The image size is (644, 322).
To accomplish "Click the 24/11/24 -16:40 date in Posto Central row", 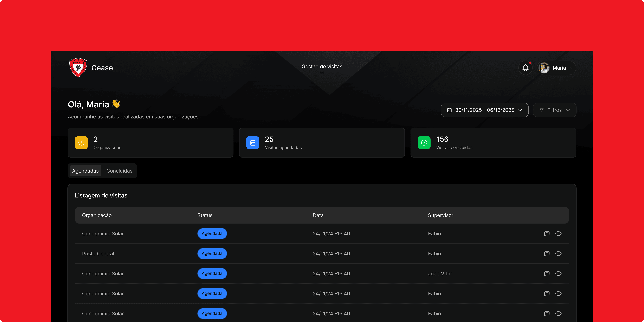I will (x=331, y=253).
